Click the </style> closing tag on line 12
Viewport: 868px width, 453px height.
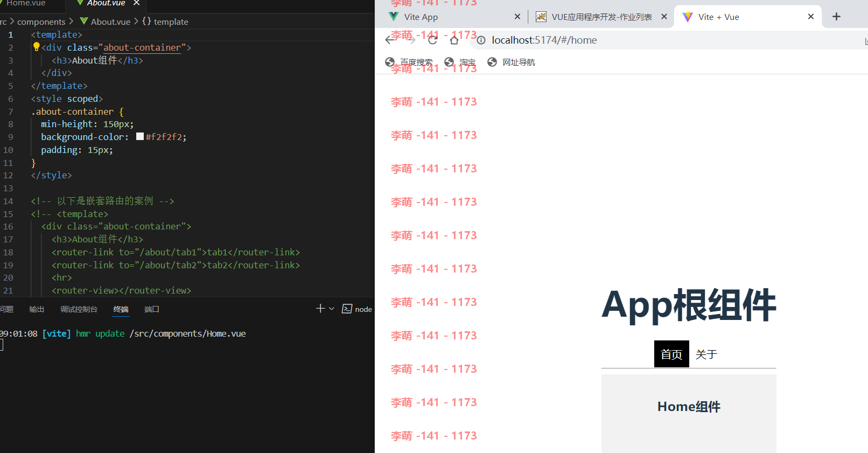[x=51, y=175]
